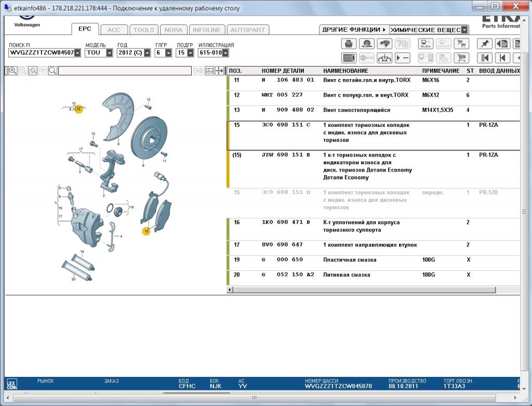The height and width of the screenshot is (406, 532).
Task: Select part number 1K0 698 471 B
Action: (x=286, y=222)
